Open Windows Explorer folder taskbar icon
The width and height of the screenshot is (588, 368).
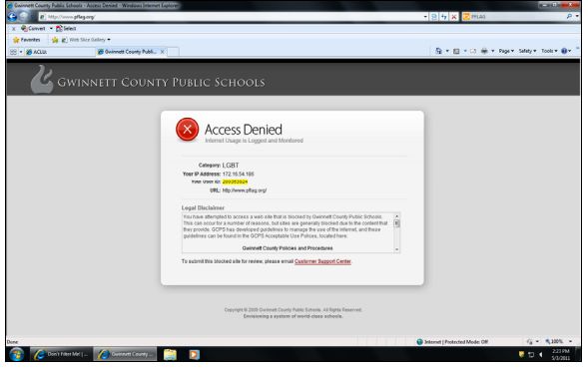click(x=170, y=354)
